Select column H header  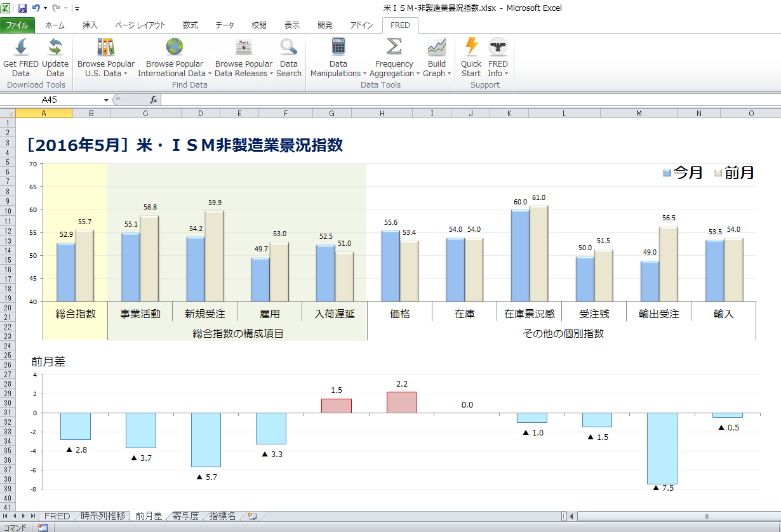coord(382,113)
